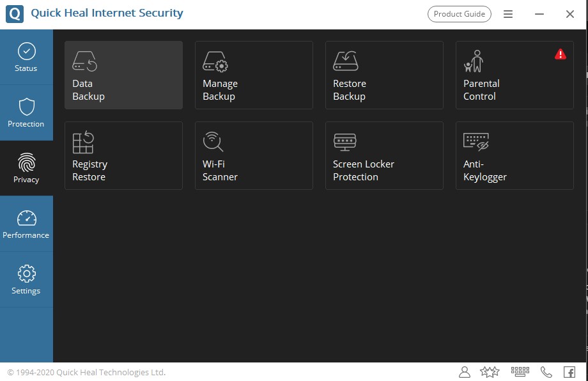Open the Manage Backup tile
The image size is (588, 381).
click(x=254, y=75)
